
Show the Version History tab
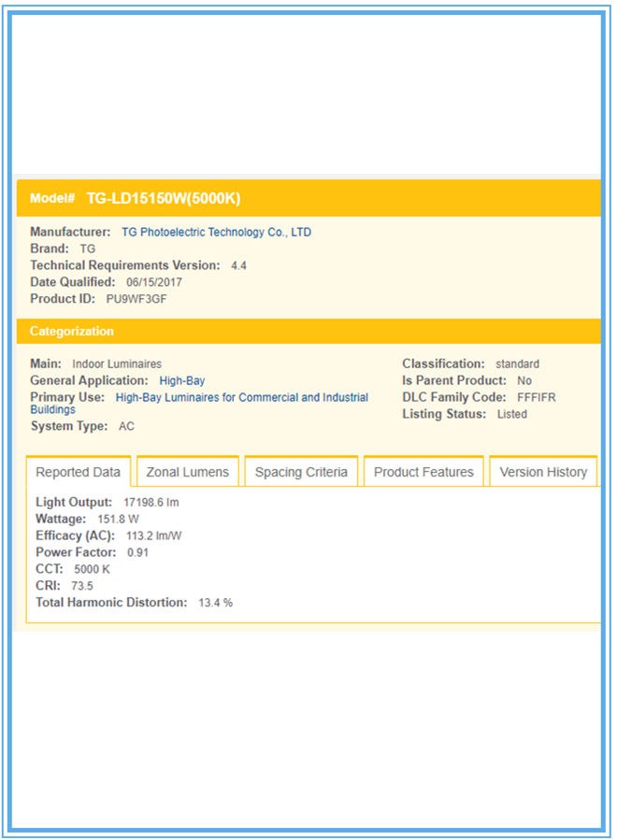click(x=543, y=472)
